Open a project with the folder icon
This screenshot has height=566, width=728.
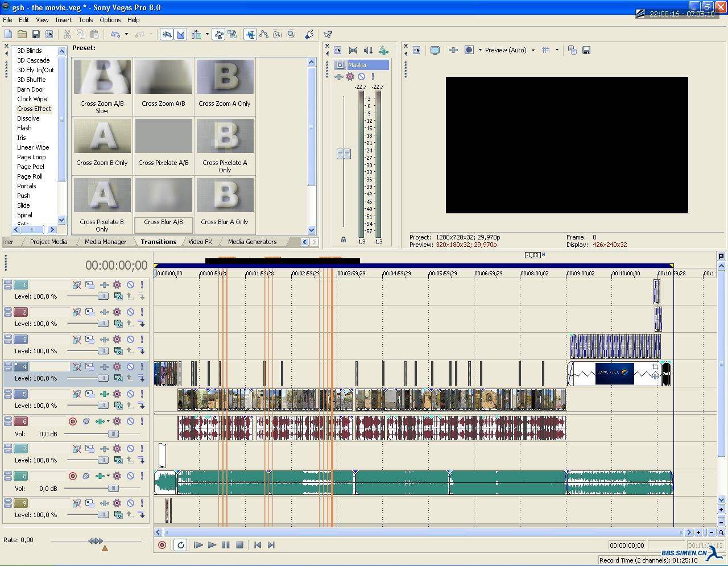coord(22,35)
